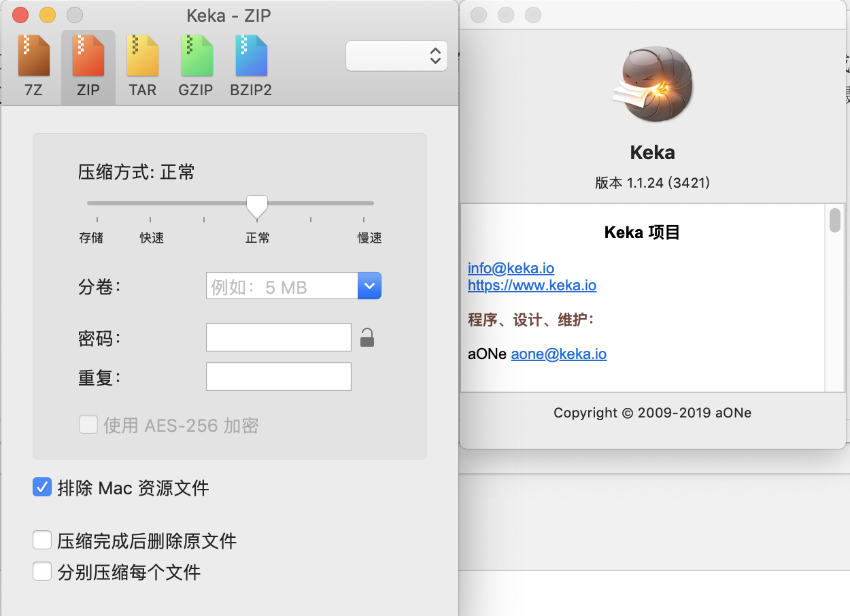
Task: Minimize the Keka - ZIP window
Action: pos(48,15)
